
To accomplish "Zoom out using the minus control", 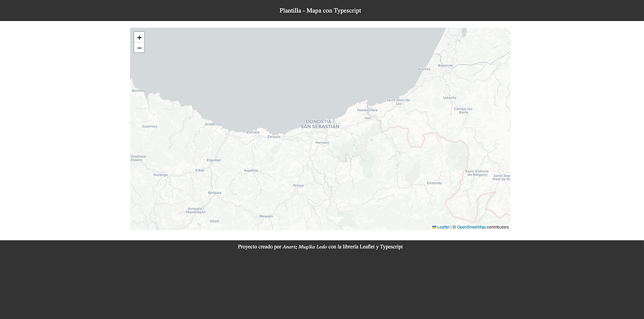I will pyautogui.click(x=139, y=48).
